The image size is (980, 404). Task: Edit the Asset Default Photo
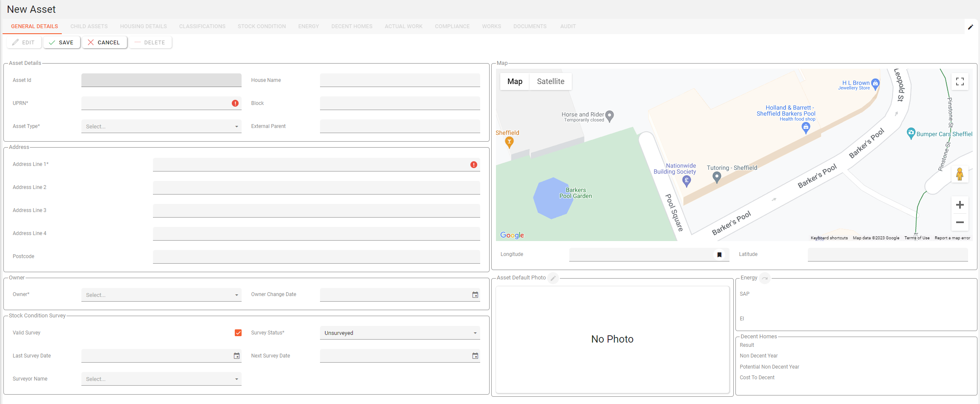coord(553,278)
